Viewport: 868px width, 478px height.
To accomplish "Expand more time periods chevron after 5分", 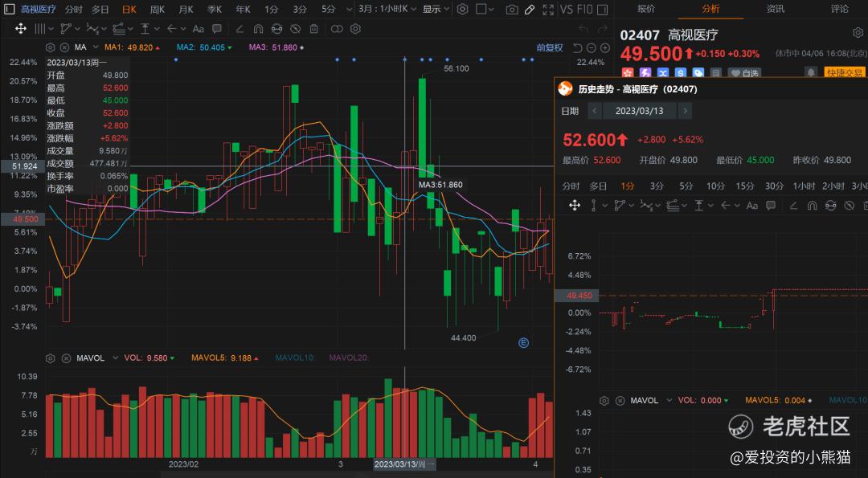I will [x=349, y=10].
